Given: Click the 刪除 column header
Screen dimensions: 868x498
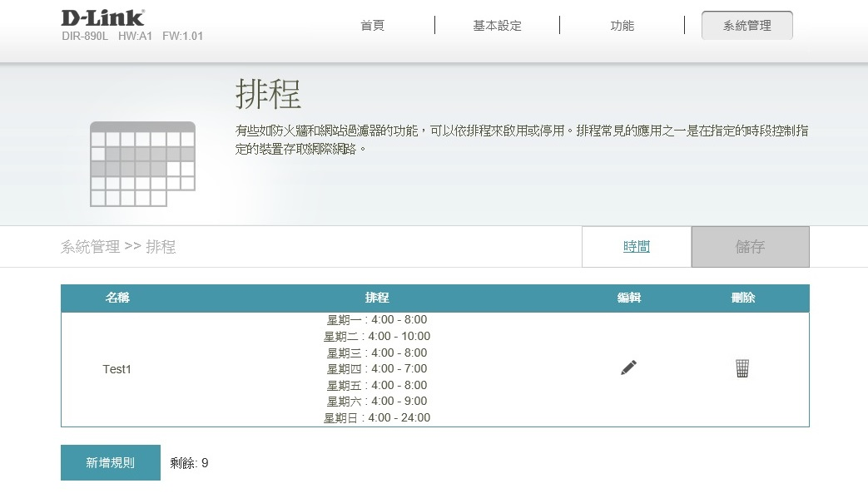Looking at the screenshot, I should pyautogui.click(x=742, y=298).
